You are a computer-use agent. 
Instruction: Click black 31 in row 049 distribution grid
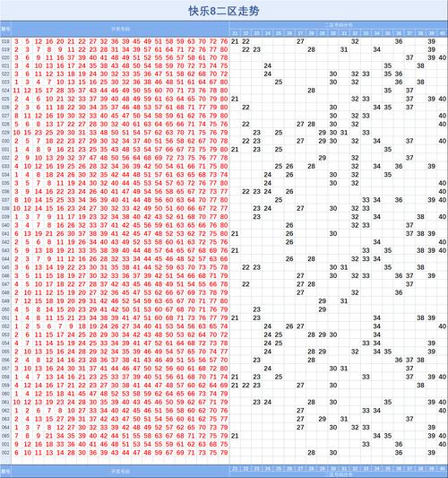[x=344, y=301]
